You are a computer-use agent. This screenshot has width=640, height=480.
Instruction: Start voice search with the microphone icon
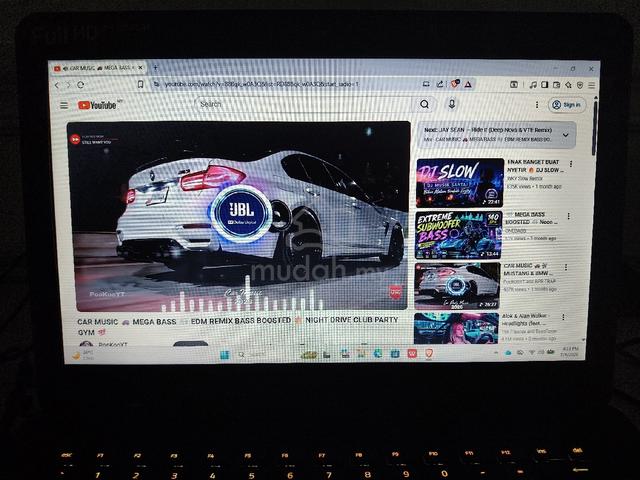click(452, 104)
